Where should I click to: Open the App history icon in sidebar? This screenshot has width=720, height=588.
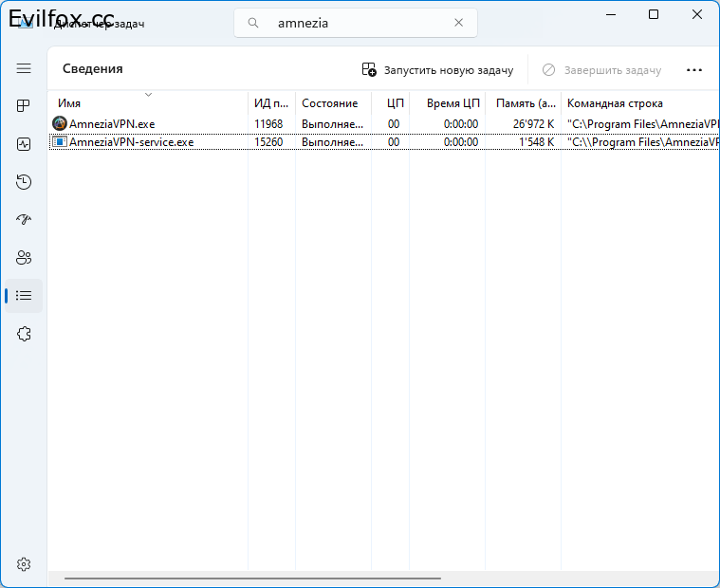tap(24, 182)
